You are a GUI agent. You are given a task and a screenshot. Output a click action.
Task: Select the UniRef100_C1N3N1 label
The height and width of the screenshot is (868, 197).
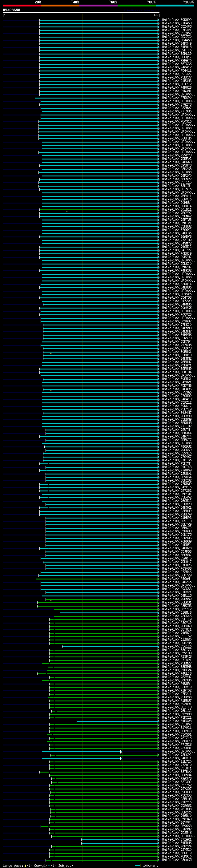point(177,91)
